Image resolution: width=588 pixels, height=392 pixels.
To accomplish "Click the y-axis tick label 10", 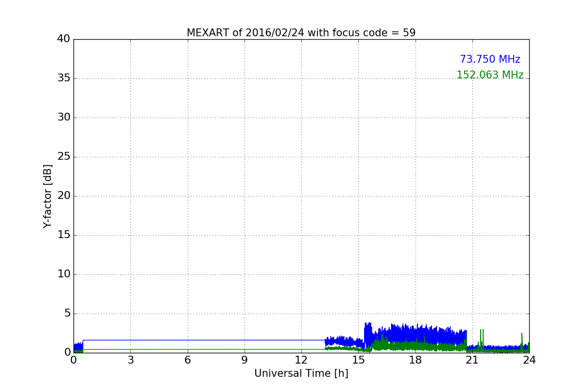I will [64, 274].
